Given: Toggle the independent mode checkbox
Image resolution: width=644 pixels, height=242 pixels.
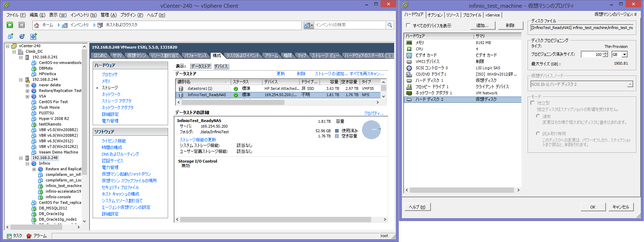Looking at the screenshot, I should point(533,103).
